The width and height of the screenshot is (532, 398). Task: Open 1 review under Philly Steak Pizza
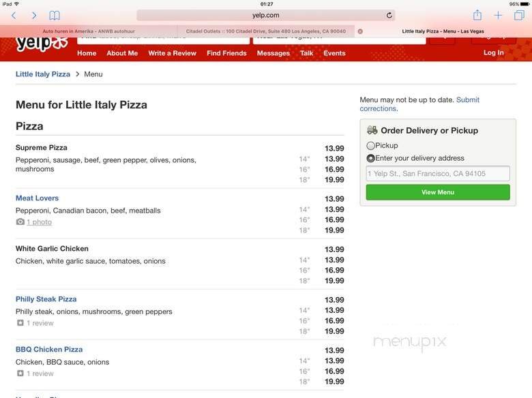point(40,323)
